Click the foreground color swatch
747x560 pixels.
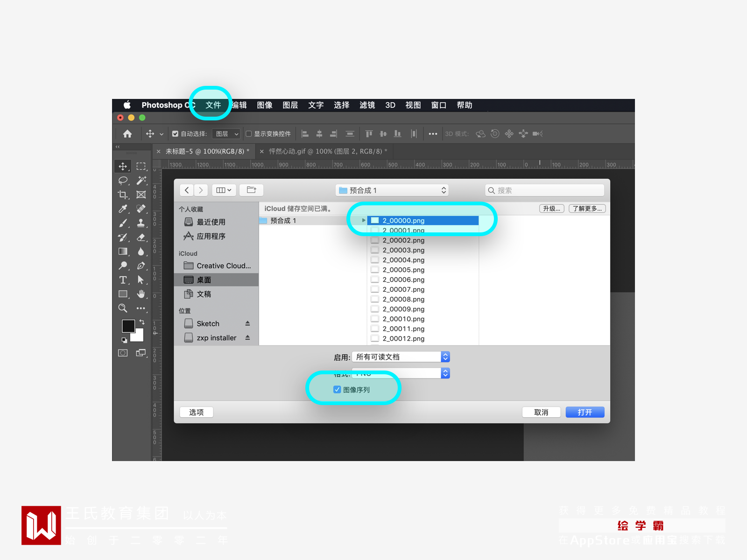[x=128, y=326]
